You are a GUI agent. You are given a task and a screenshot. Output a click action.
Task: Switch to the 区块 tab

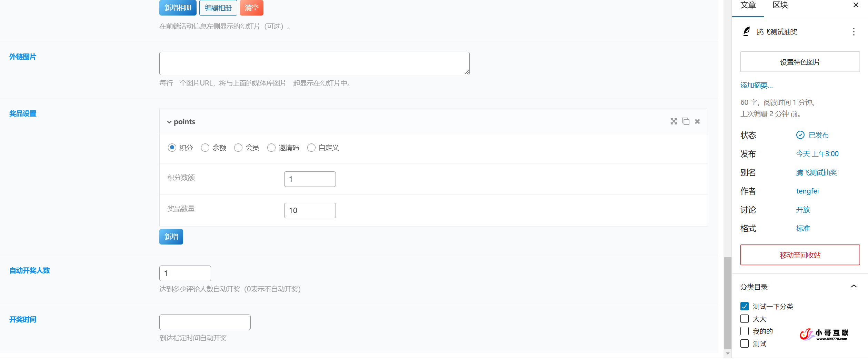(x=780, y=5)
